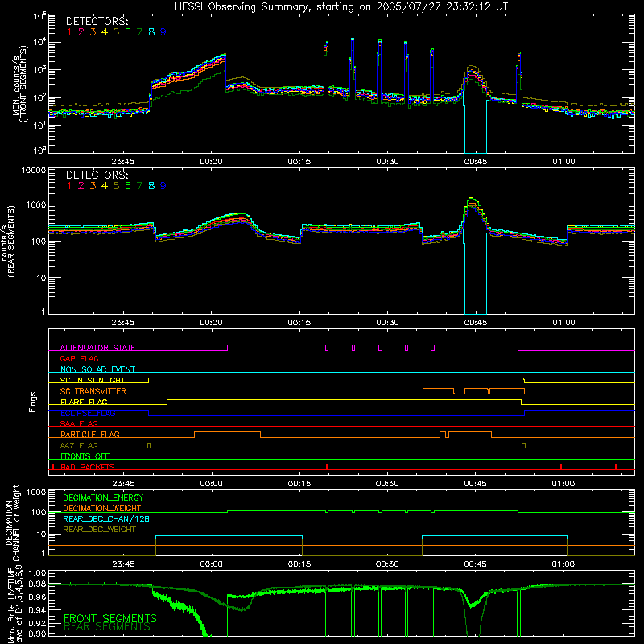Click the DECIMATION_WEIGHT legend entry

click(x=102, y=508)
